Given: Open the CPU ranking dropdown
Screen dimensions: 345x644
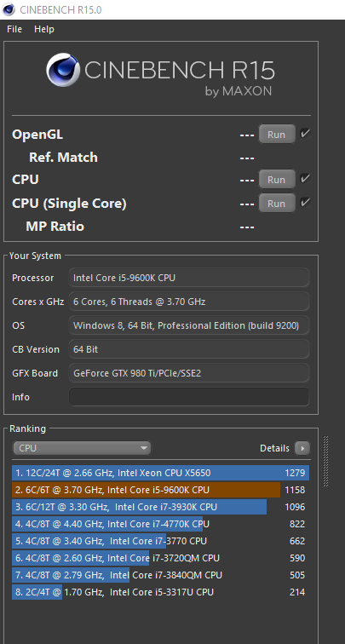Looking at the screenshot, I should pyautogui.click(x=82, y=448).
